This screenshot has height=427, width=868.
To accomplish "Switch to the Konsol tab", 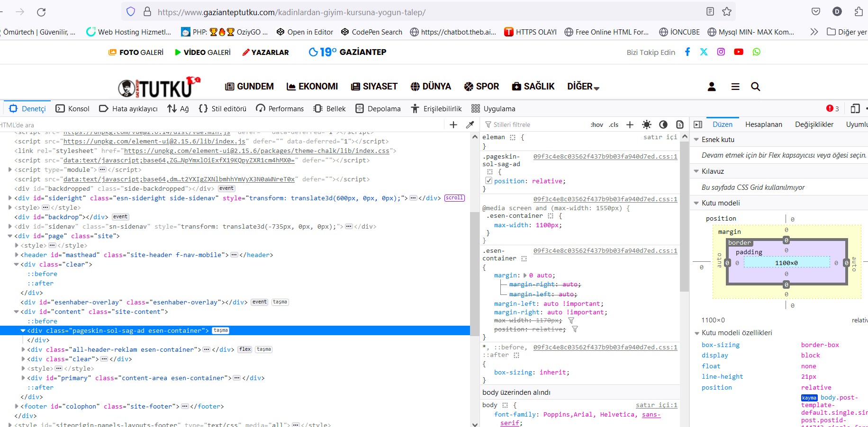I will (72, 108).
